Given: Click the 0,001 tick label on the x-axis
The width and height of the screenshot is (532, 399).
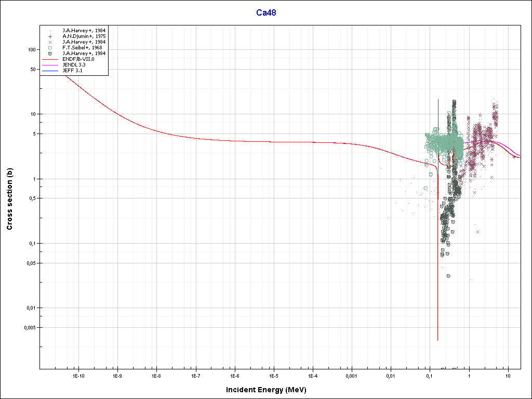Looking at the screenshot, I should tap(351, 375).
